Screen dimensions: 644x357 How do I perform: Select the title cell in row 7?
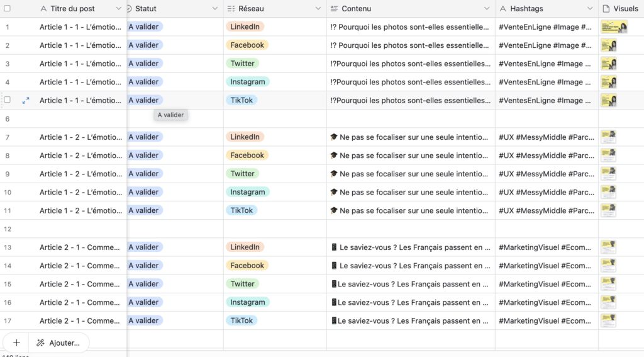point(80,137)
